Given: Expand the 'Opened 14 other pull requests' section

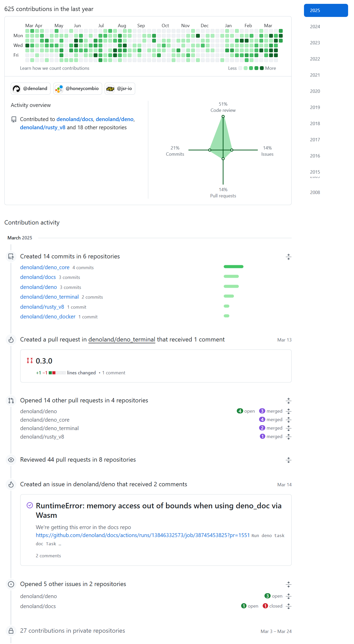Looking at the screenshot, I should tap(289, 401).
